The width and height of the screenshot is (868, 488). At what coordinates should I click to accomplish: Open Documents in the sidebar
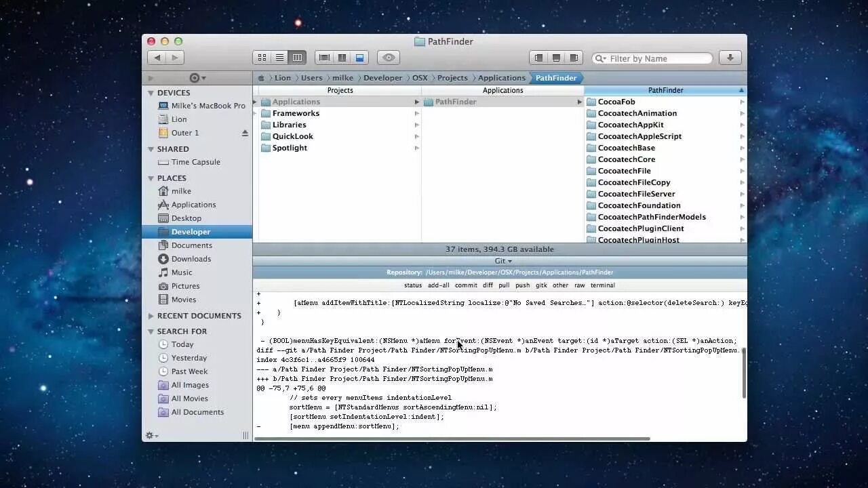click(x=184, y=245)
